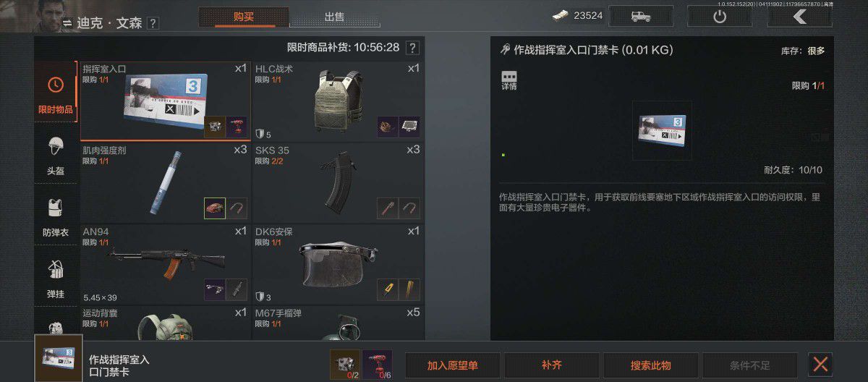Click the power icon button
Screen dimensions: 868x382
pos(719,16)
